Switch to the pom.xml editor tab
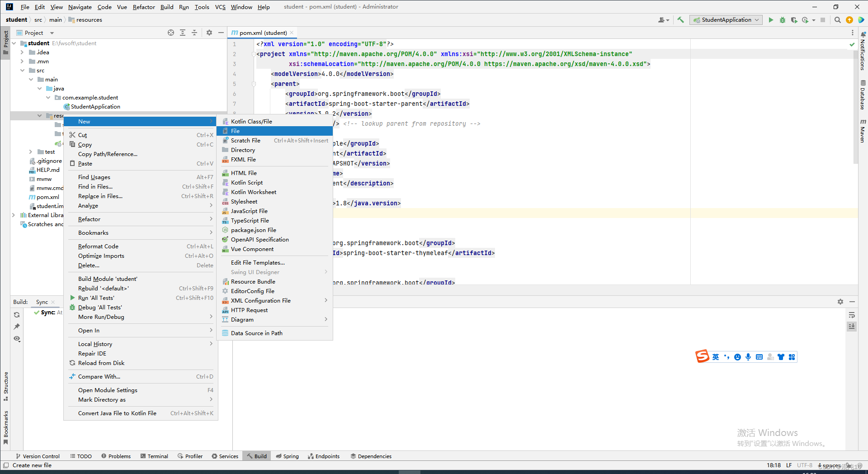The height and width of the screenshot is (474, 868). (x=262, y=33)
